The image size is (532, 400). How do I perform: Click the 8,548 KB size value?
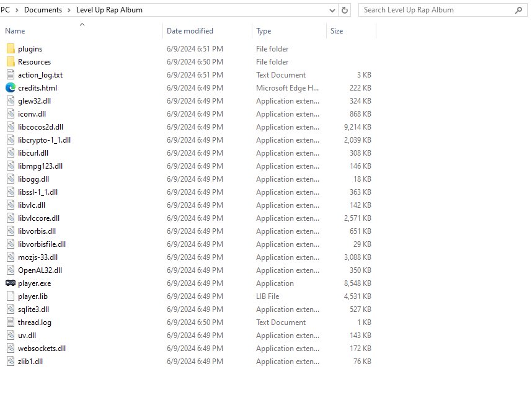tap(357, 283)
